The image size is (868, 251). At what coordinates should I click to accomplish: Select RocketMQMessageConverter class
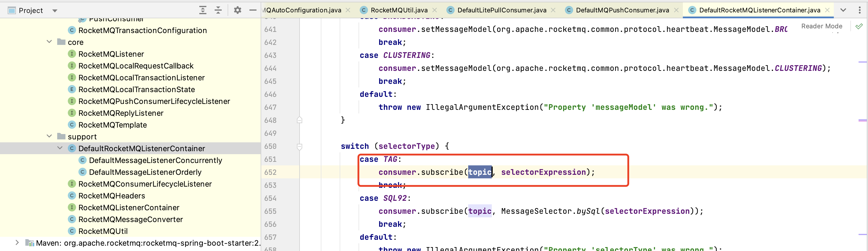[x=130, y=219]
